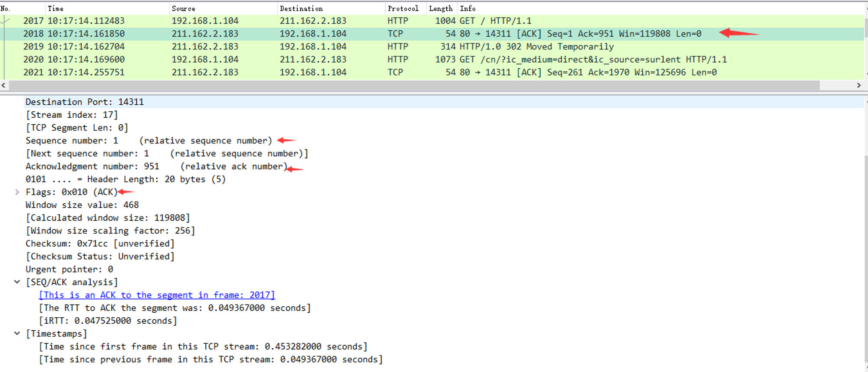This screenshot has height=372, width=868.
Task: Select the Checksum: 0x71cc field
Action: (x=100, y=244)
